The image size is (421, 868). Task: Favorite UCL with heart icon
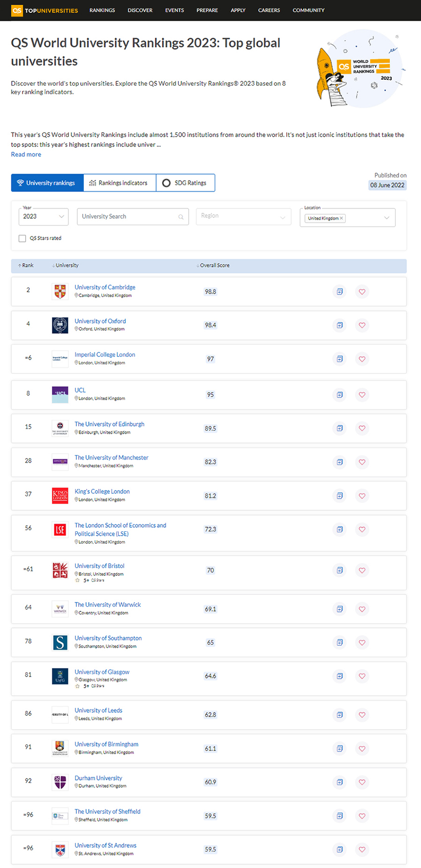coord(362,395)
